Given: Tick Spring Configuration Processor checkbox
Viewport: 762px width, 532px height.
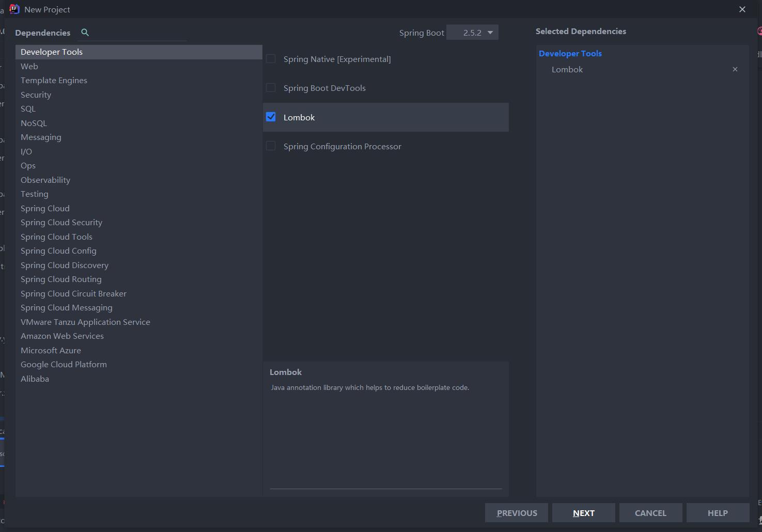Looking at the screenshot, I should 271,146.
